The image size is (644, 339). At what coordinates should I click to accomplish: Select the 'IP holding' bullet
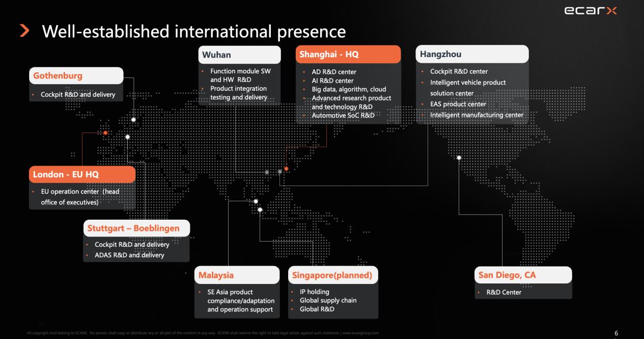click(314, 292)
